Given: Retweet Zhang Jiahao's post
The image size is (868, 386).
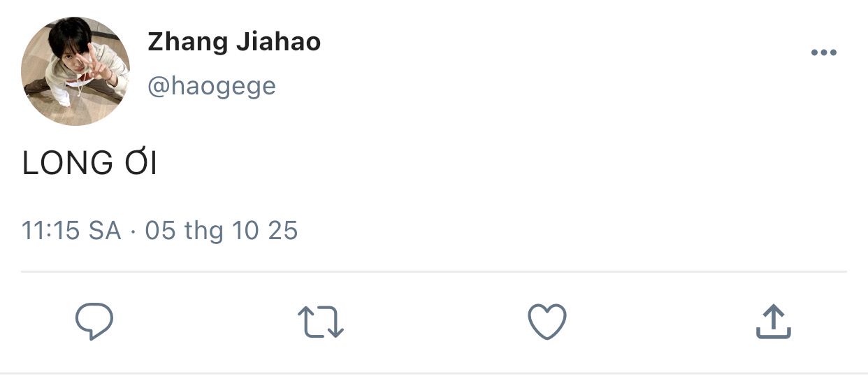Looking at the screenshot, I should (321, 322).
